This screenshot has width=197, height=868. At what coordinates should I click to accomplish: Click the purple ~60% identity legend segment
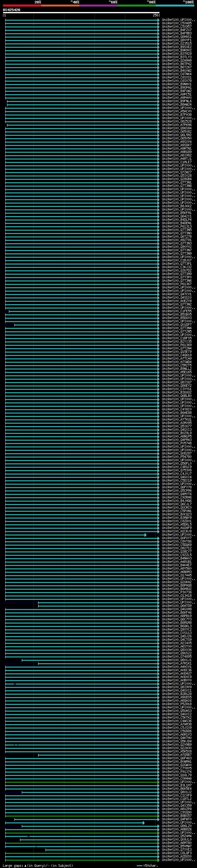tap(98, 6)
